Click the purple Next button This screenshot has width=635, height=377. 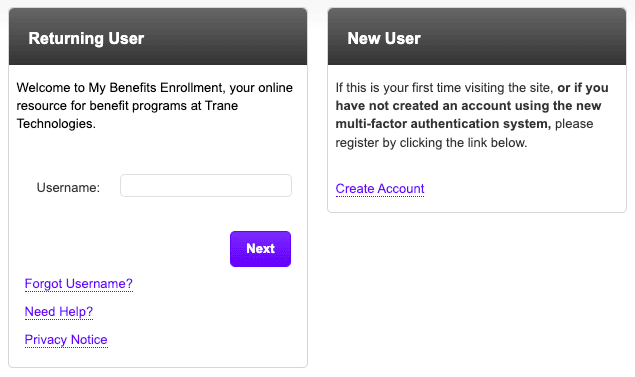[x=260, y=249]
